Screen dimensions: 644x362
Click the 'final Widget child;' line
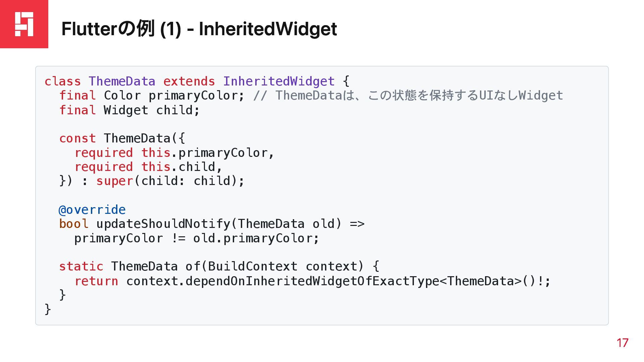click(129, 110)
